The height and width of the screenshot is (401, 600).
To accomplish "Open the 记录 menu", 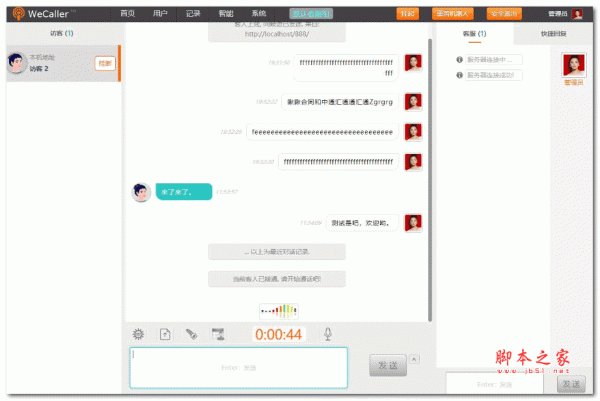I will tap(193, 14).
